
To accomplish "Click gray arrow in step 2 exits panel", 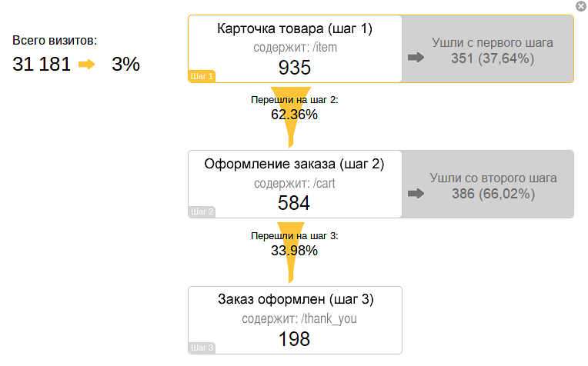I will point(416,193).
